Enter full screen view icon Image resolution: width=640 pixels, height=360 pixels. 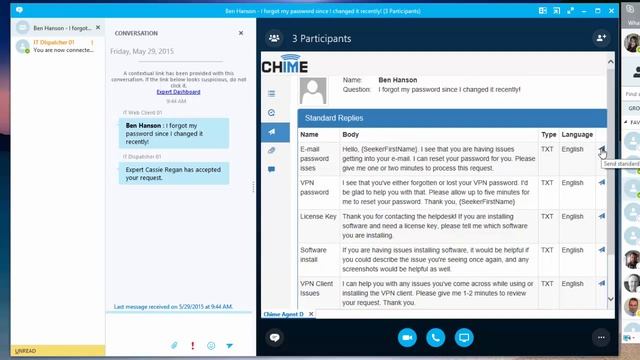tap(570, 11)
